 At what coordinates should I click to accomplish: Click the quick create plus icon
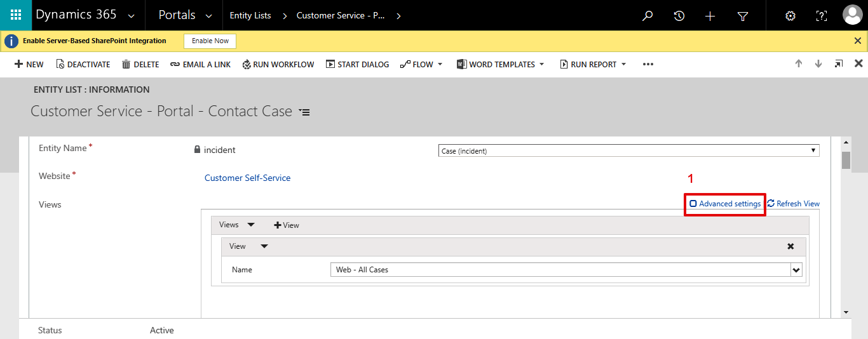click(710, 16)
